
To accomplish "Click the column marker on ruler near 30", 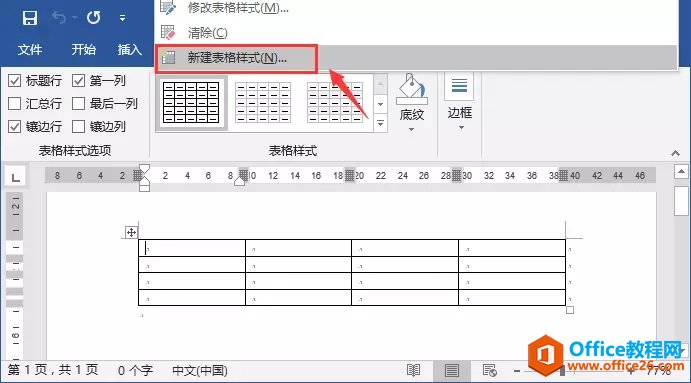I will (457, 175).
